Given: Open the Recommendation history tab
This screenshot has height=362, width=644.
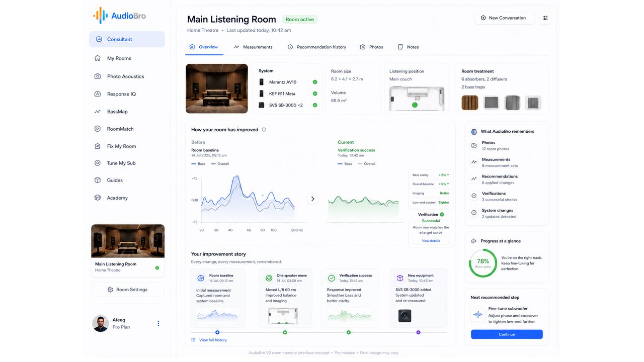Looking at the screenshot, I should point(317,47).
